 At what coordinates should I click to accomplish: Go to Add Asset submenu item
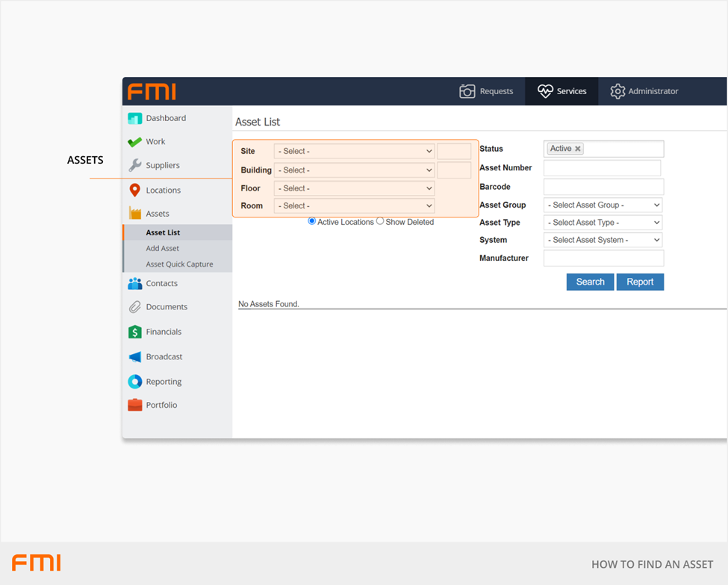pyautogui.click(x=163, y=248)
